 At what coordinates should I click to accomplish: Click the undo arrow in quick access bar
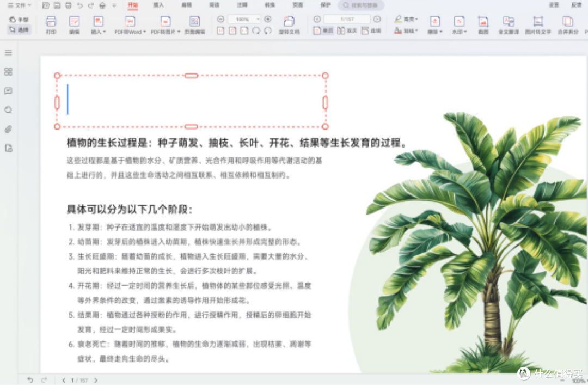point(79,5)
